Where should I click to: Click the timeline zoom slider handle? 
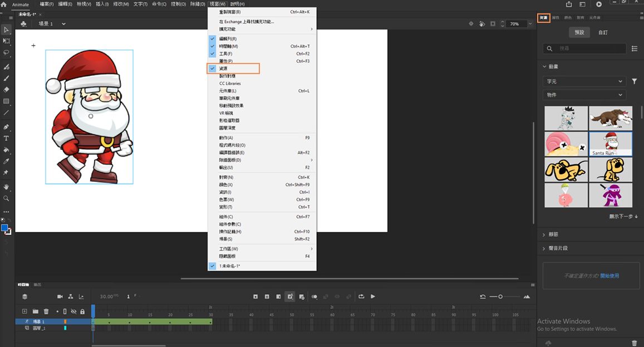pyautogui.click(x=500, y=296)
